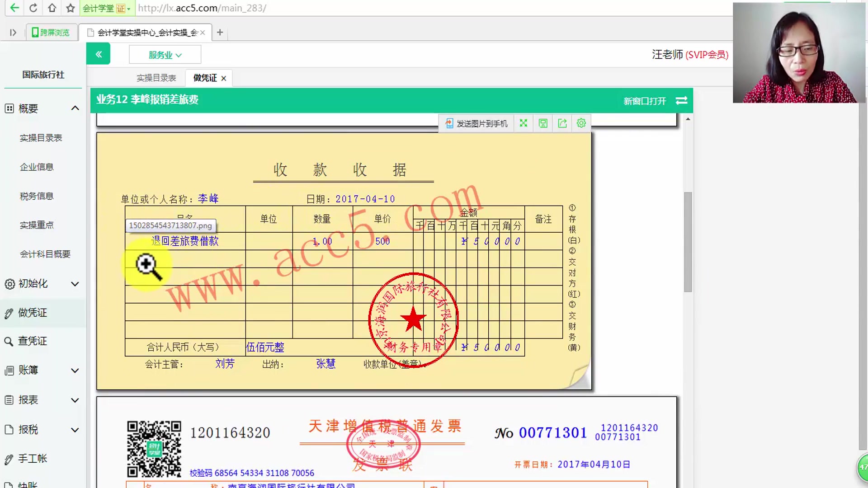This screenshot has width=868, height=488.
Task: Click the 发送图片到手机 icon
Action: (476, 123)
